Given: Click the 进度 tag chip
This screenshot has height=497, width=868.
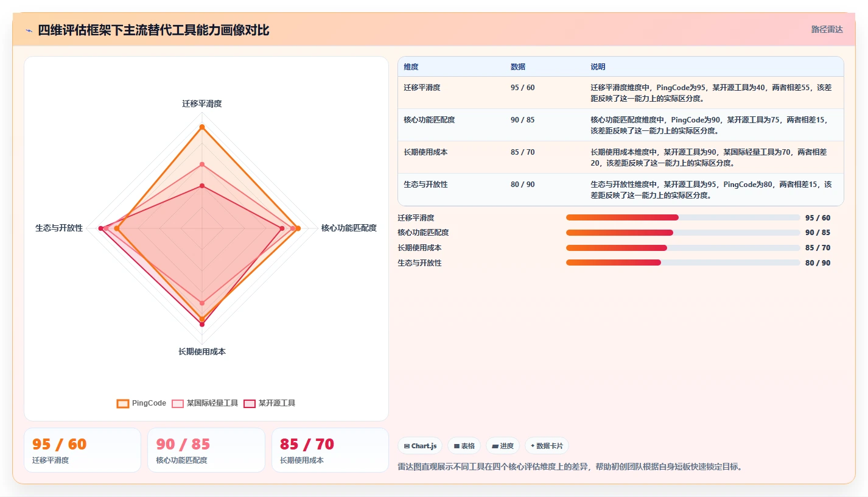Looking at the screenshot, I should (x=503, y=446).
